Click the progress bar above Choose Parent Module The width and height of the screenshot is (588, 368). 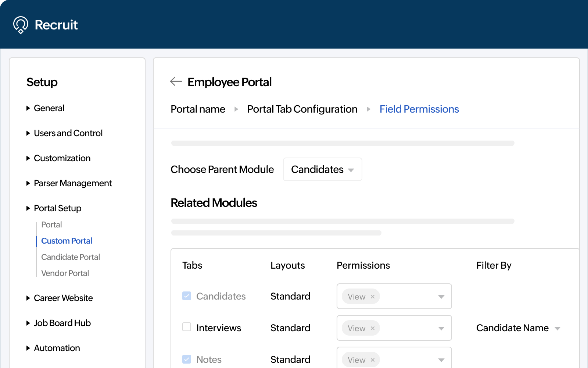(342, 143)
